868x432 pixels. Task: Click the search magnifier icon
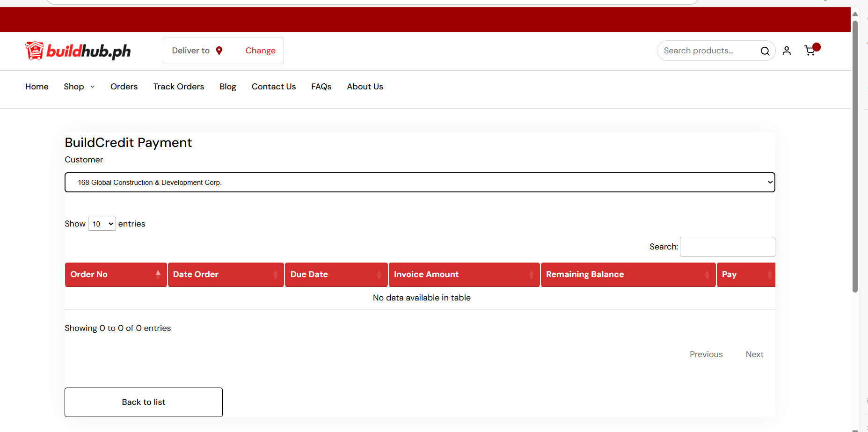765,51
